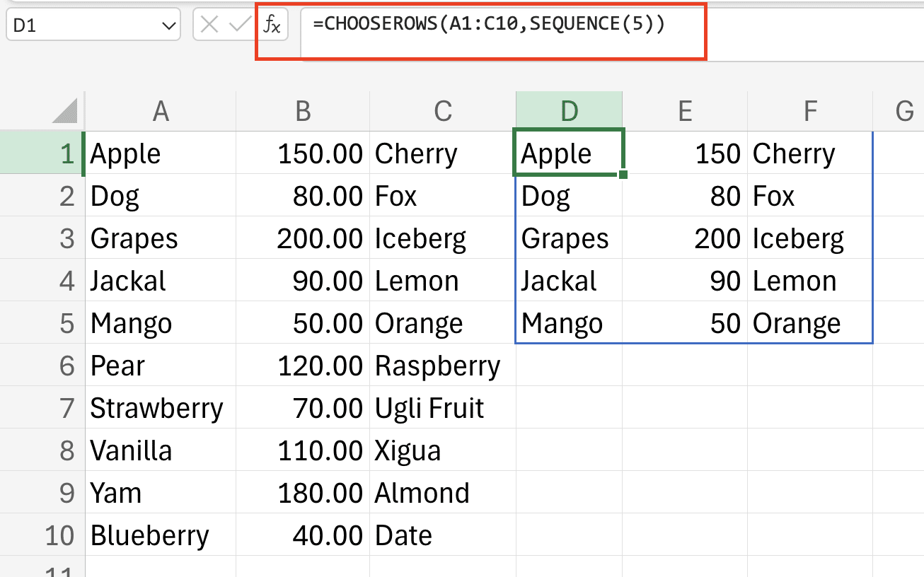
Task: Select row 1 header
Action: (42, 153)
